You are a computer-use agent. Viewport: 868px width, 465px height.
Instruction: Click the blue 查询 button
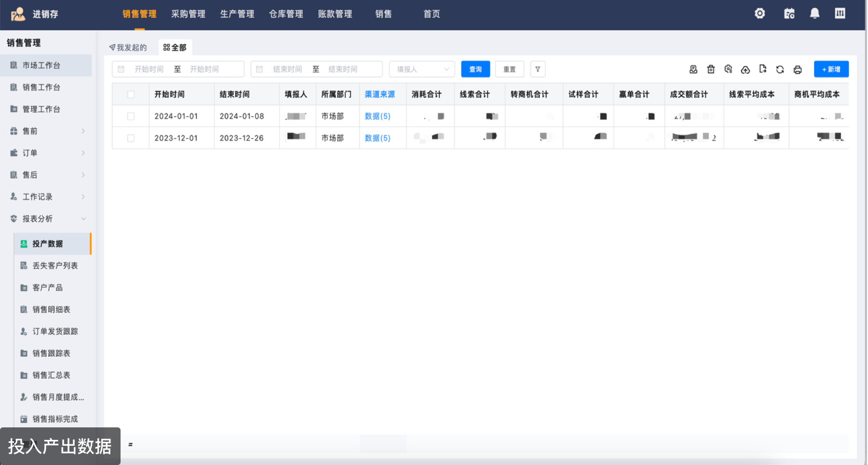coord(475,69)
